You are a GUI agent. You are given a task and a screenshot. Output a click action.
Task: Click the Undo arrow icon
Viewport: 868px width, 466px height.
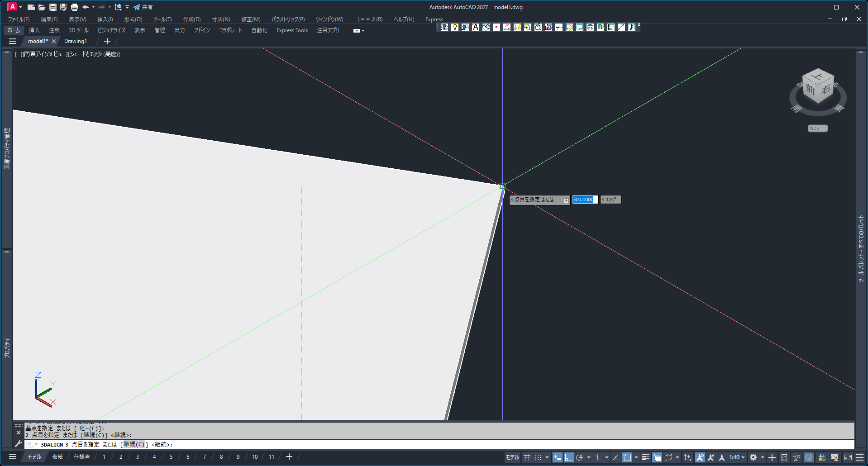pos(86,7)
